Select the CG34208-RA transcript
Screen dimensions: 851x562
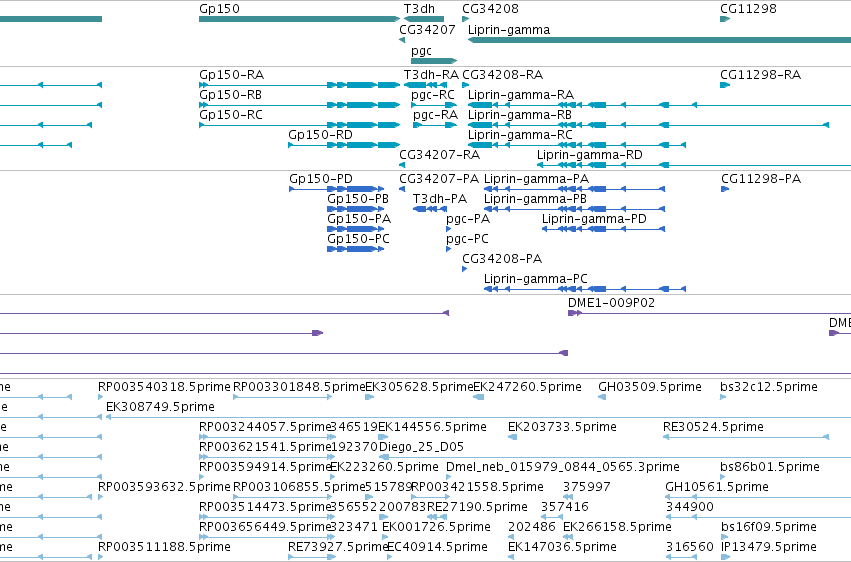466,85
